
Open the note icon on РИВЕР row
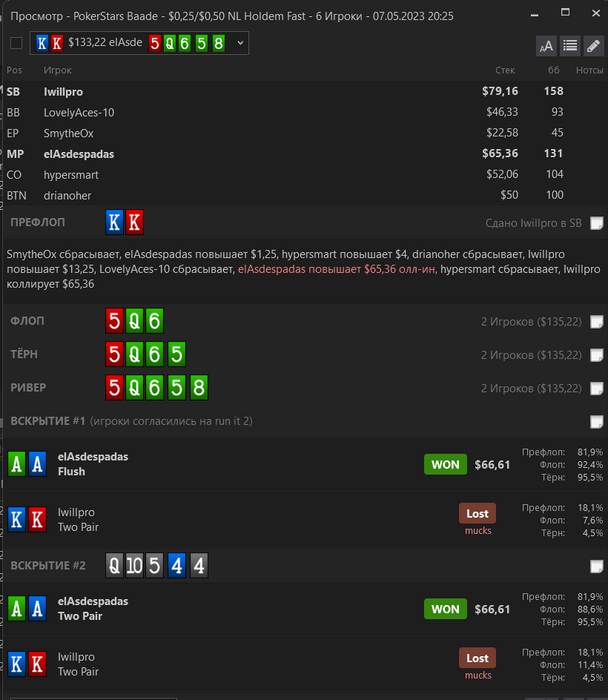coord(596,388)
